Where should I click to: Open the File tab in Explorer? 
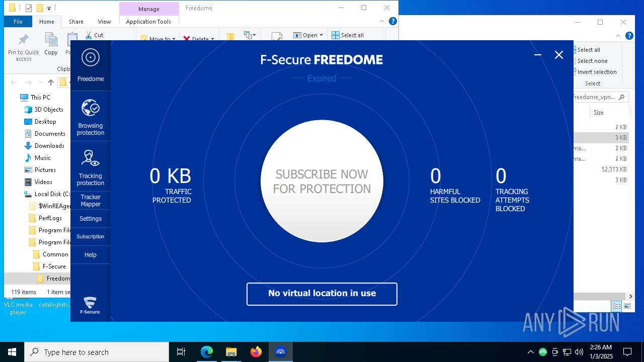pyautogui.click(x=18, y=22)
